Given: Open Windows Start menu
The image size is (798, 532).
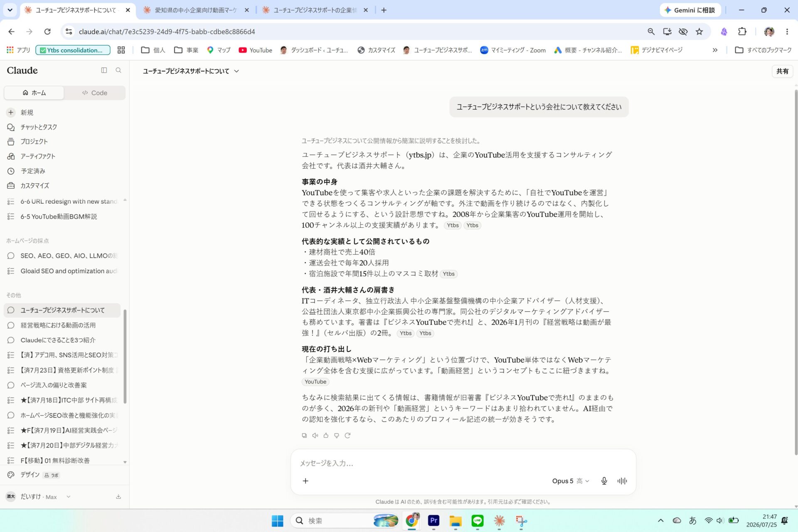Looking at the screenshot, I should 277,521.
